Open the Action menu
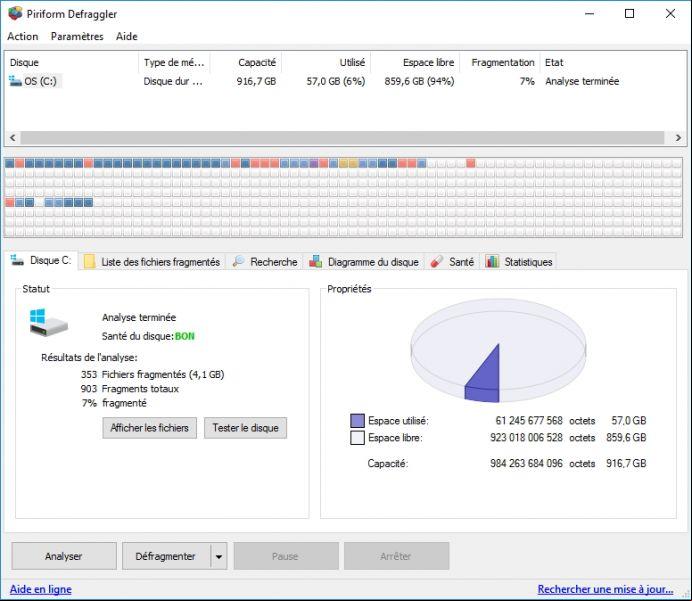Image resolution: width=692 pixels, height=601 pixels. pyautogui.click(x=23, y=36)
